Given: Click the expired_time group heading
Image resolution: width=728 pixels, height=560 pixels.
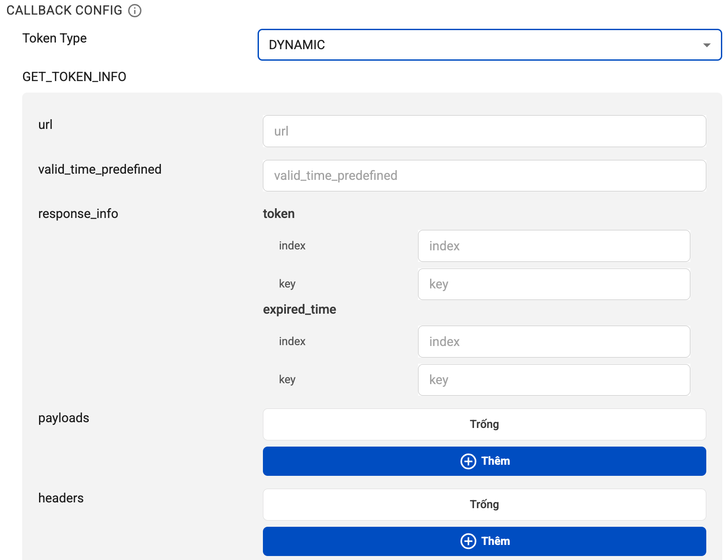Looking at the screenshot, I should point(299,309).
